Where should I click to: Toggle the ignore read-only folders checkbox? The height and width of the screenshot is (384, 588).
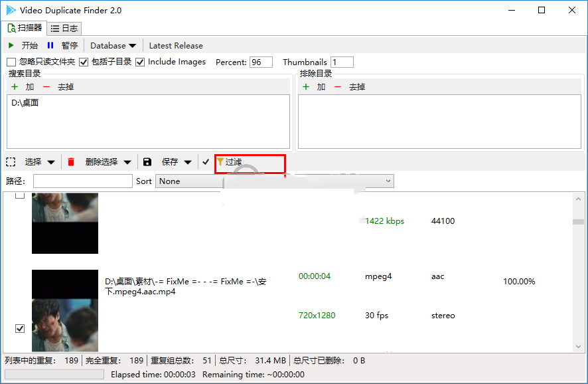point(11,62)
